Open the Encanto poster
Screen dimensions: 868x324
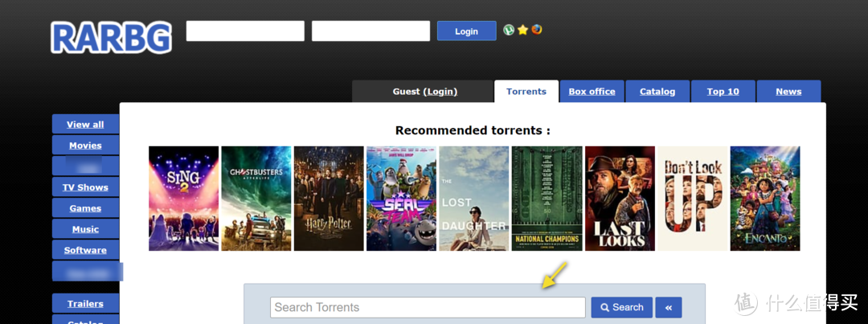(x=765, y=199)
